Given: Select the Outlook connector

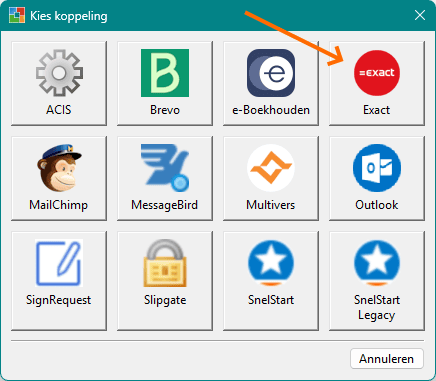Looking at the screenshot, I should [x=377, y=178].
